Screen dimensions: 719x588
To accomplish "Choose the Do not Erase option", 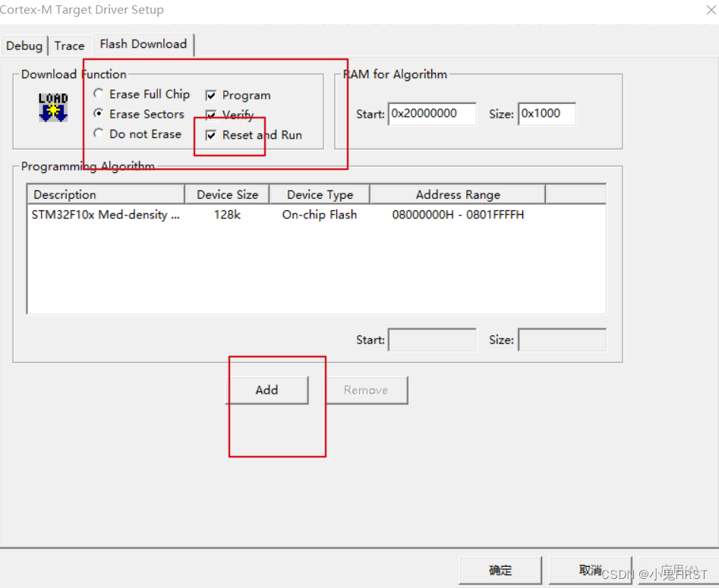I will 99,134.
